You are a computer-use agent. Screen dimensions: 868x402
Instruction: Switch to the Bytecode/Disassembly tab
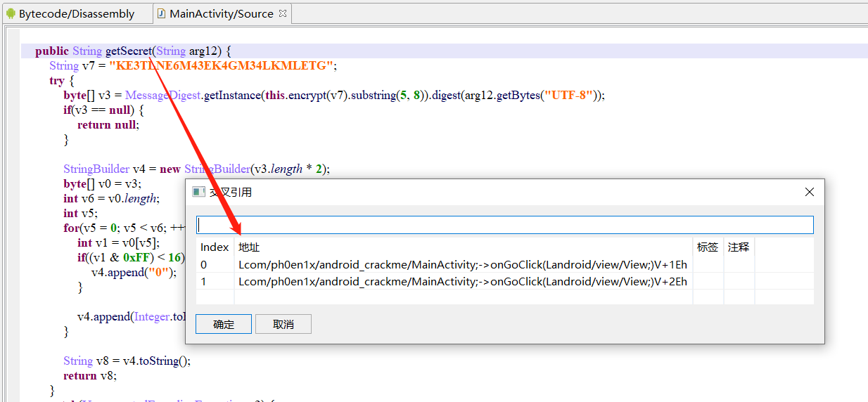point(75,13)
